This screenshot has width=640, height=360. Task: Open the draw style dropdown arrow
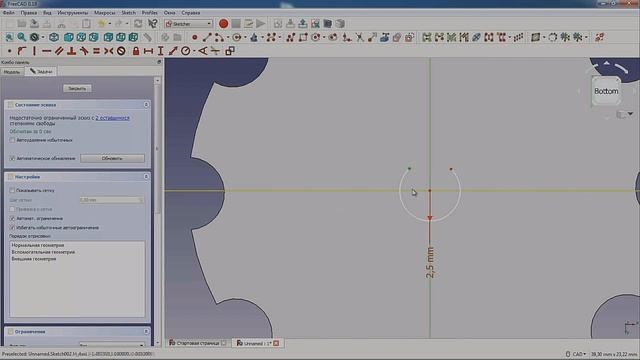tap(43, 38)
